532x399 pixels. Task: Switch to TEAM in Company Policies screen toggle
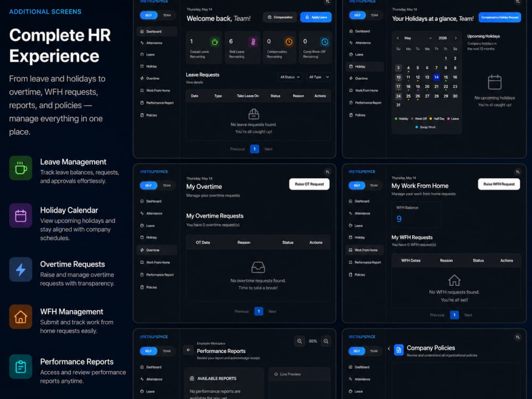(x=374, y=351)
